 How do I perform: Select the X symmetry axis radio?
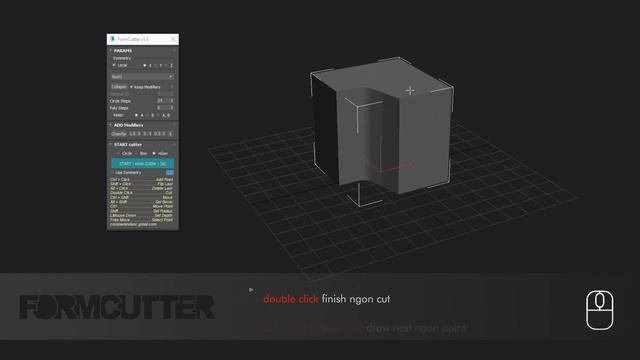[145, 66]
